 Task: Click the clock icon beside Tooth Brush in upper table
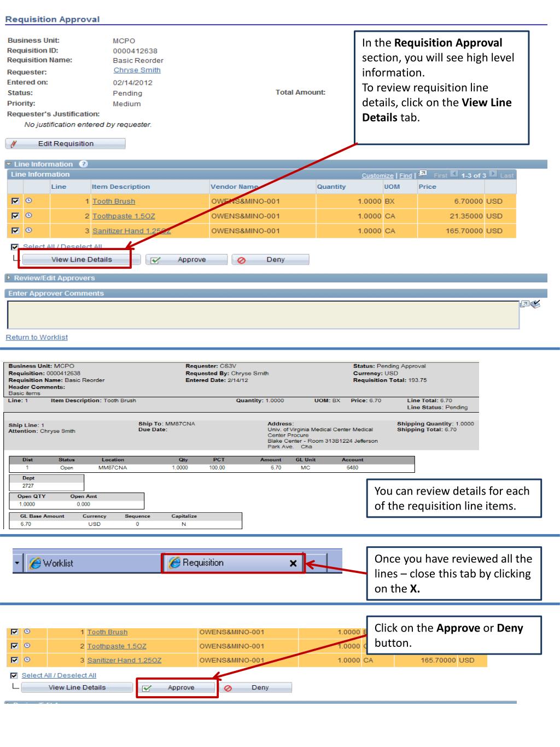click(x=29, y=201)
